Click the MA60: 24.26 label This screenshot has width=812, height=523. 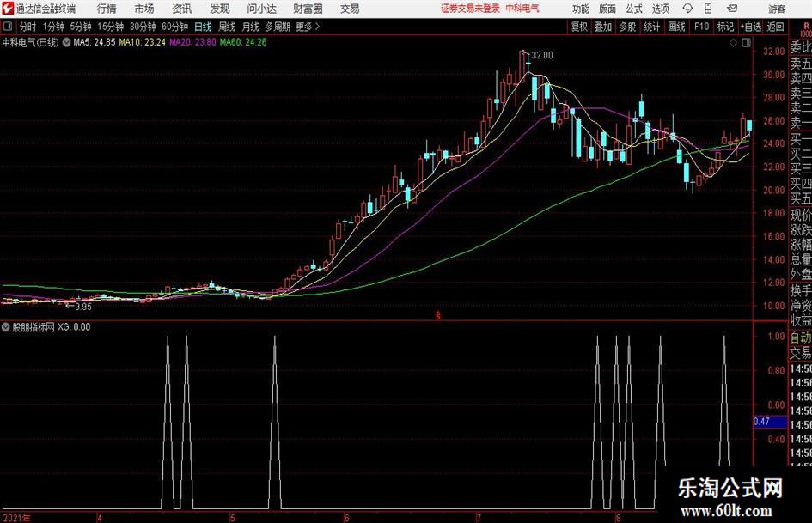[x=243, y=42]
